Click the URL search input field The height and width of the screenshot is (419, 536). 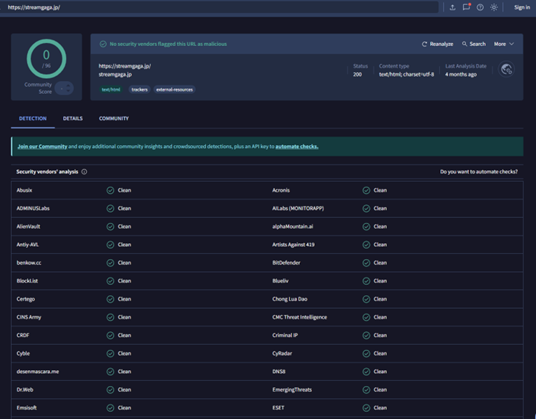click(x=219, y=7)
